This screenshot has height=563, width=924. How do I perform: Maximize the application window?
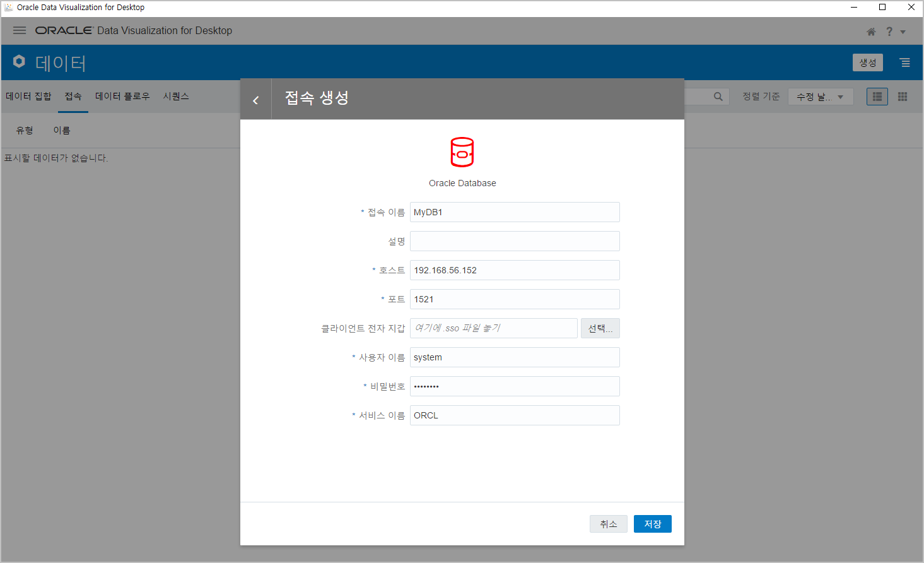click(x=882, y=8)
